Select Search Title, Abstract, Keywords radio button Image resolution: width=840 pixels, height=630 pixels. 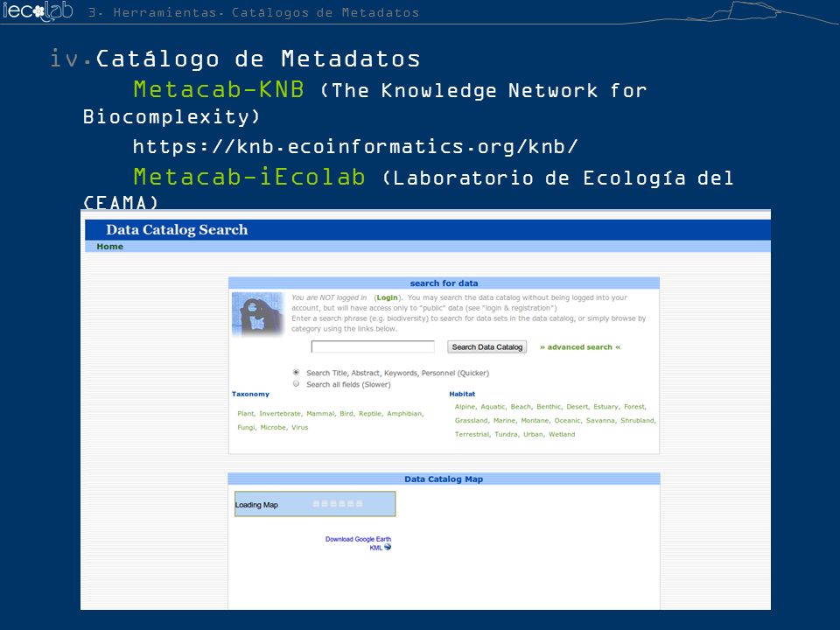coord(297,373)
